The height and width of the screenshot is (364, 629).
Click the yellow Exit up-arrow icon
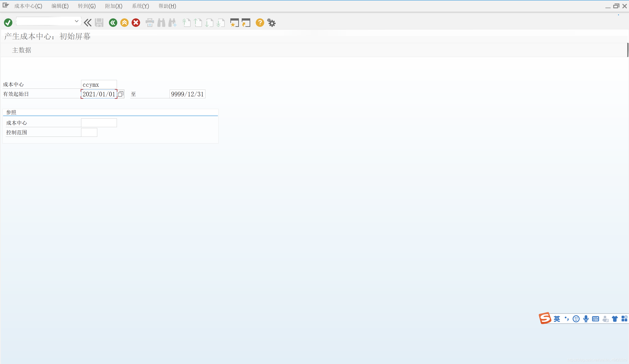click(124, 23)
